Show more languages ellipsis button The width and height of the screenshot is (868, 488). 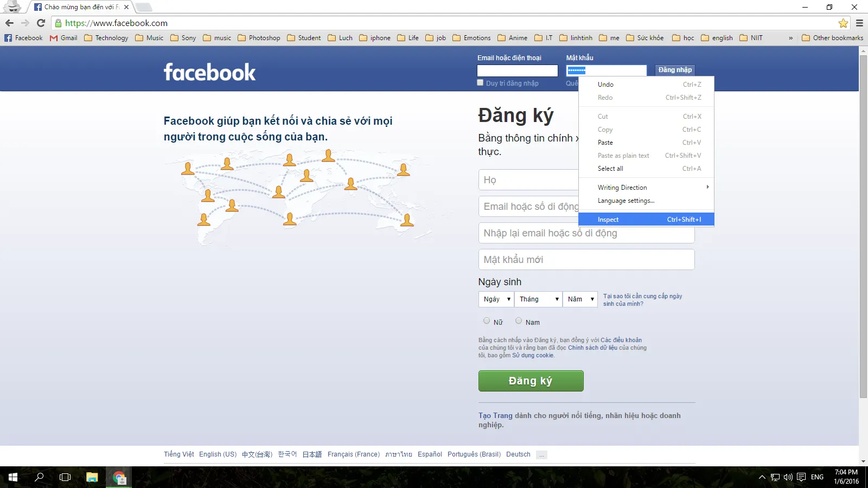pos(541,455)
